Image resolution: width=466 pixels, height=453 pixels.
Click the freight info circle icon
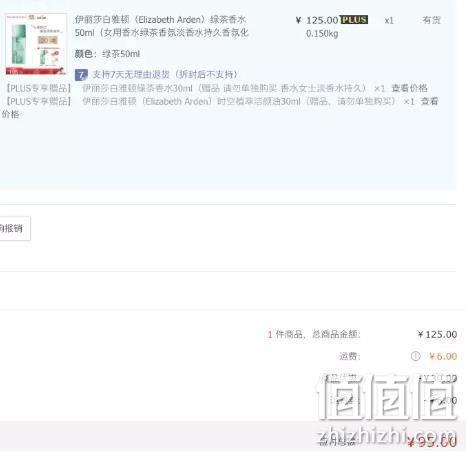[415, 356]
